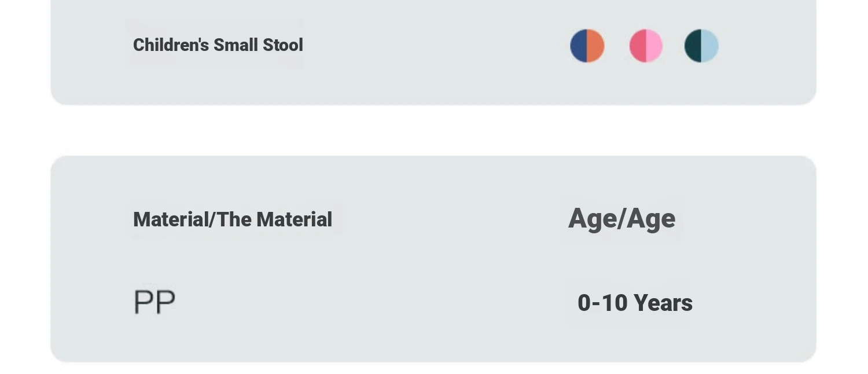Image resolution: width=868 pixels, height=374 pixels.
Task: Tap the dark pink half of the middle swatch
Action: (x=638, y=46)
